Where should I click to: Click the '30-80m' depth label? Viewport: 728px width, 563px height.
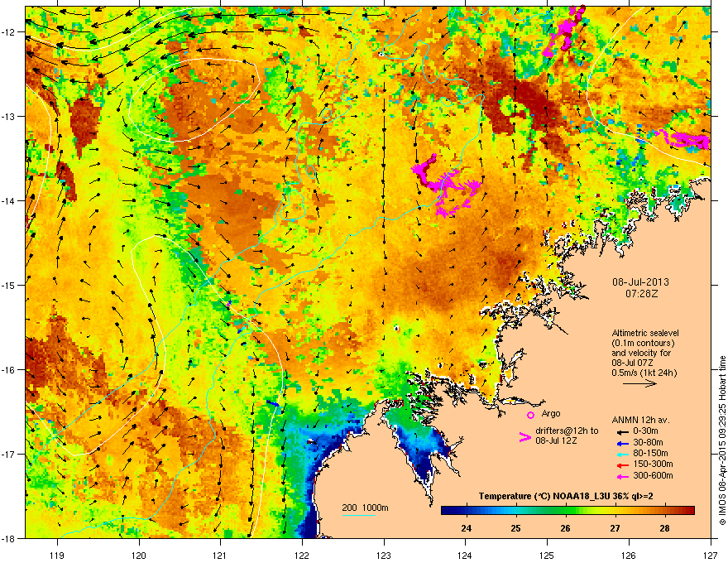pyautogui.click(x=648, y=442)
